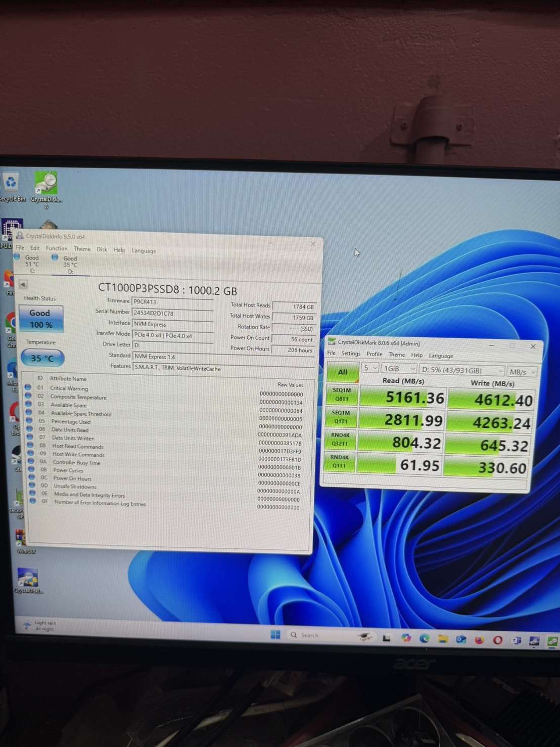Screen dimensions: 560x747
Task: Click the CrystalDiskInfo title bar app icon
Action: pyautogui.click(x=20, y=236)
